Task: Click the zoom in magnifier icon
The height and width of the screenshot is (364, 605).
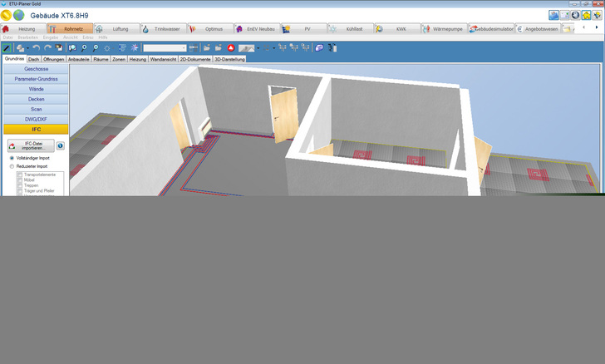Action: pyautogui.click(x=84, y=48)
